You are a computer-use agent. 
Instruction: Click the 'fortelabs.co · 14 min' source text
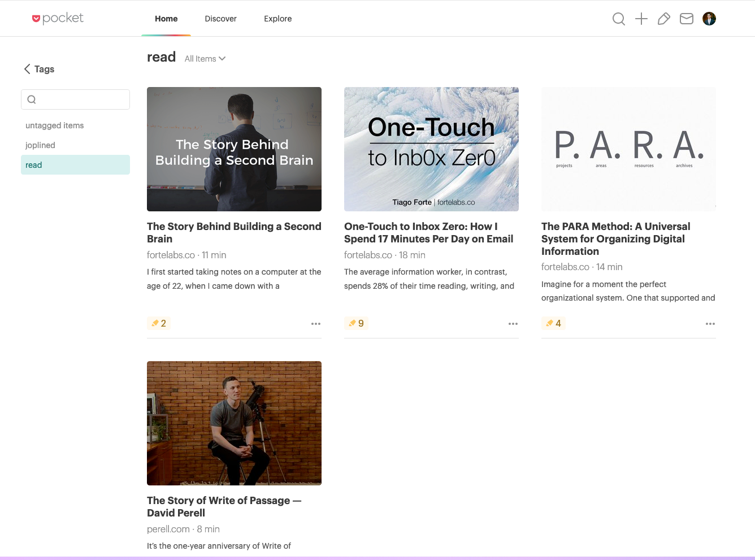coord(582,267)
